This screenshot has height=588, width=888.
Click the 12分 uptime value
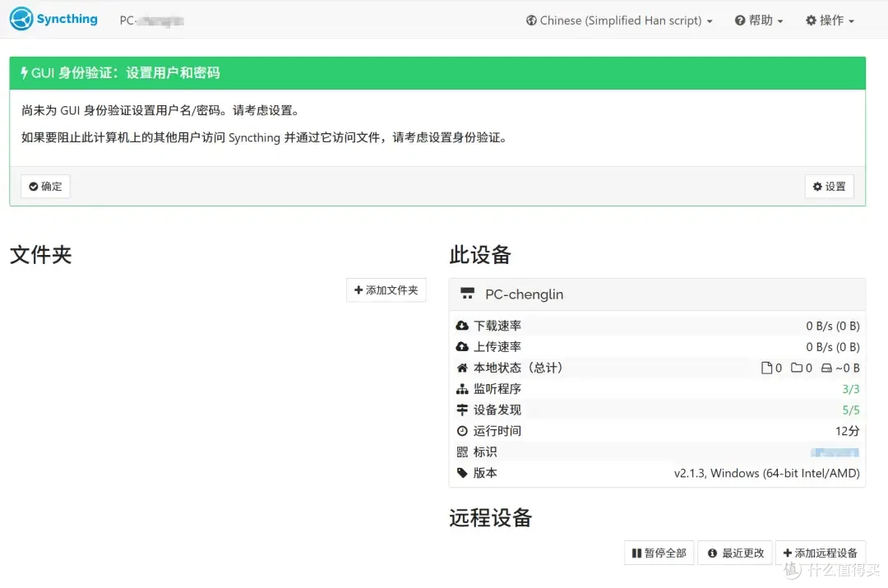point(847,431)
